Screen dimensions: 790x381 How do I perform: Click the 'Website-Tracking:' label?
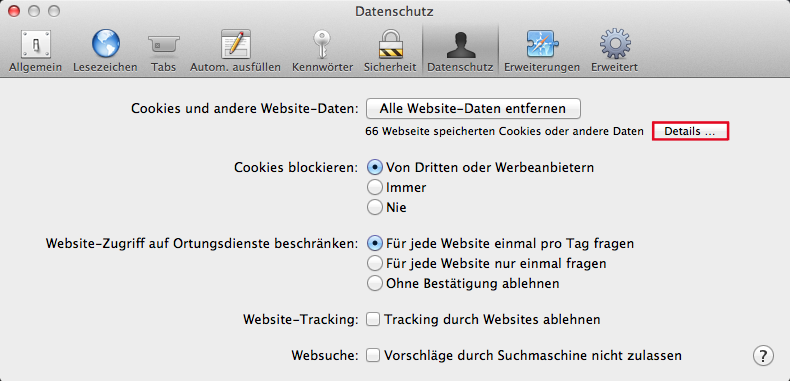[301, 319]
